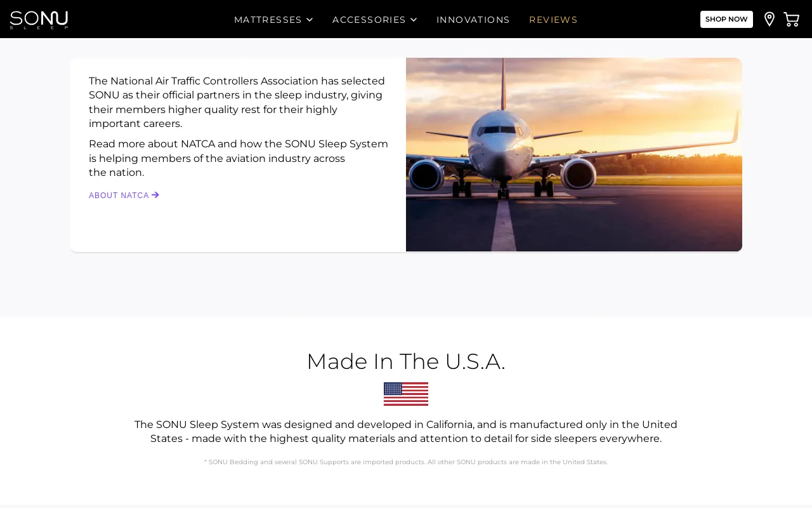812x508 pixels.
Task: Open the Mattresses menu label
Action: 268,20
